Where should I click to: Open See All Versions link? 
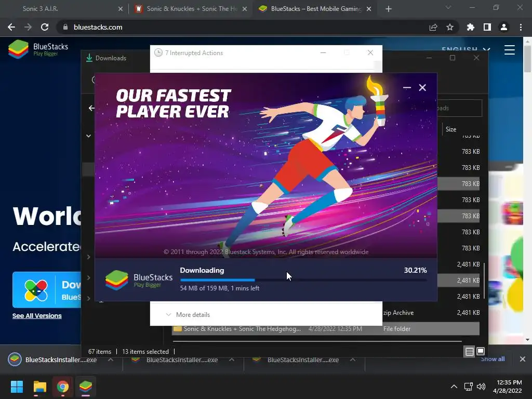pyautogui.click(x=37, y=315)
